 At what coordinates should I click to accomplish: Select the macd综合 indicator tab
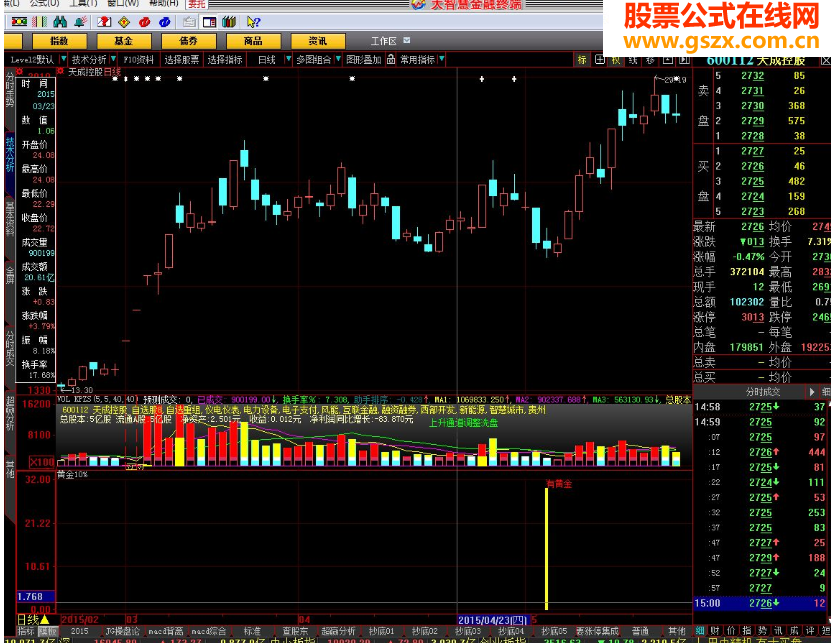coord(209,631)
